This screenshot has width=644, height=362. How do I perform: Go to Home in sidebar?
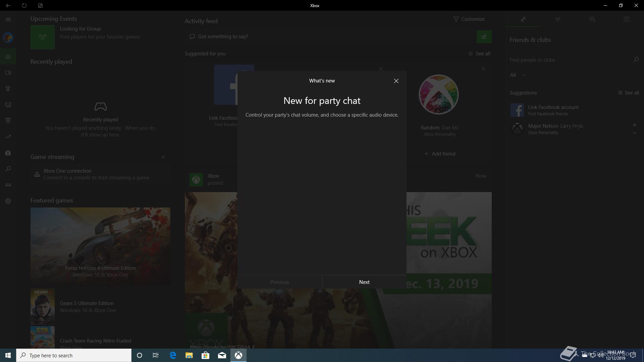point(8,56)
